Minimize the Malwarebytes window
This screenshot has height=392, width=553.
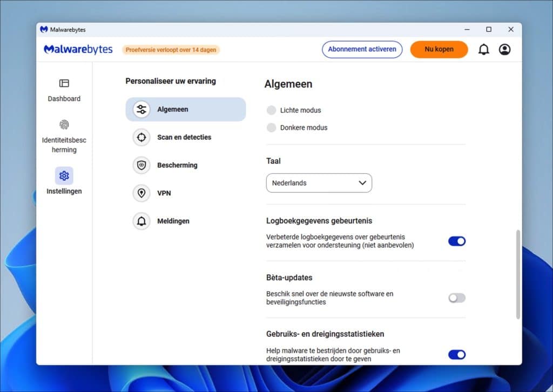(x=467, y=30)
